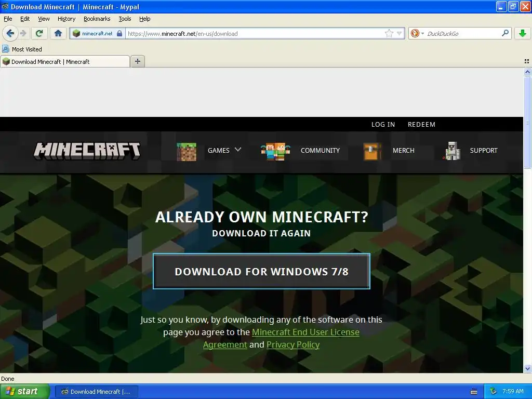Open the browser Home page icon

58,33
